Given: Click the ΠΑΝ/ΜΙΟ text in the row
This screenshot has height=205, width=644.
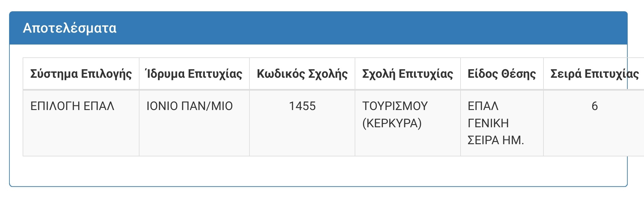Looking at the screenshot, I should pos(207,106).
